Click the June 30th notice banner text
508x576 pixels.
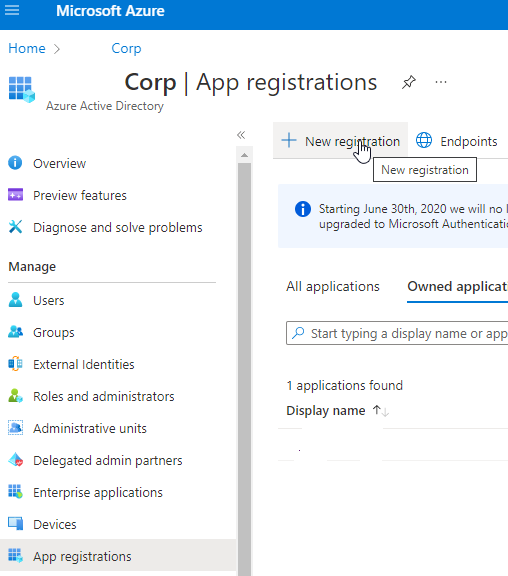[x=413, y=216]
